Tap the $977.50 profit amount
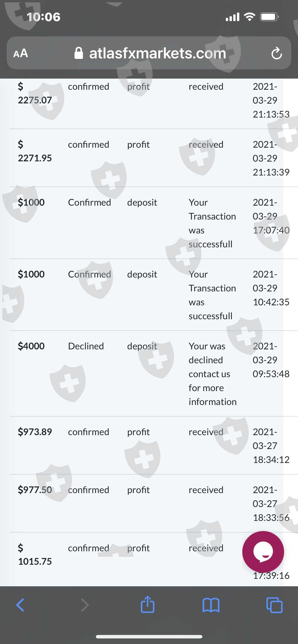The width and height of the screenshot is (298, 644). (35, 490)
